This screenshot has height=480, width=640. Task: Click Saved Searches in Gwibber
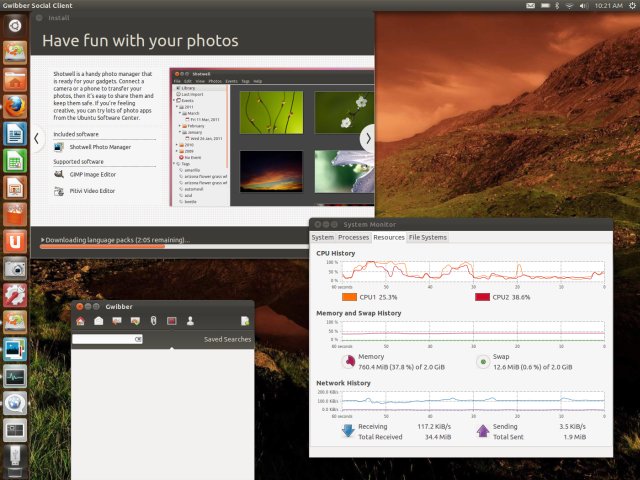point(227,339)
